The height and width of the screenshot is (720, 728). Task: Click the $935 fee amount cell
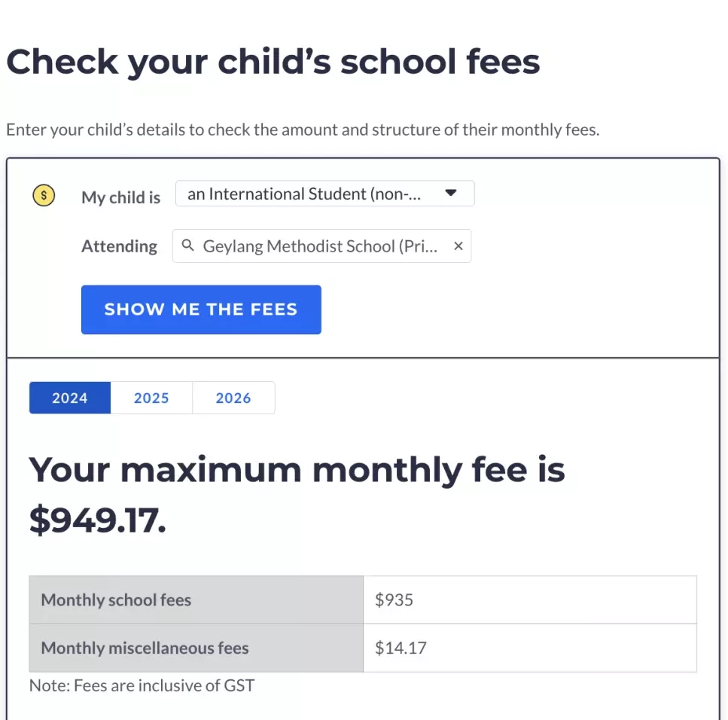point(530,599)
